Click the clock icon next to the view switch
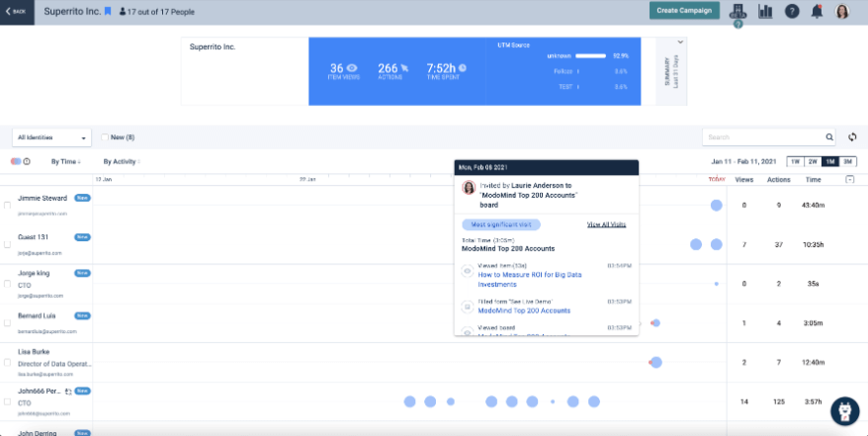 click(27, 161)
